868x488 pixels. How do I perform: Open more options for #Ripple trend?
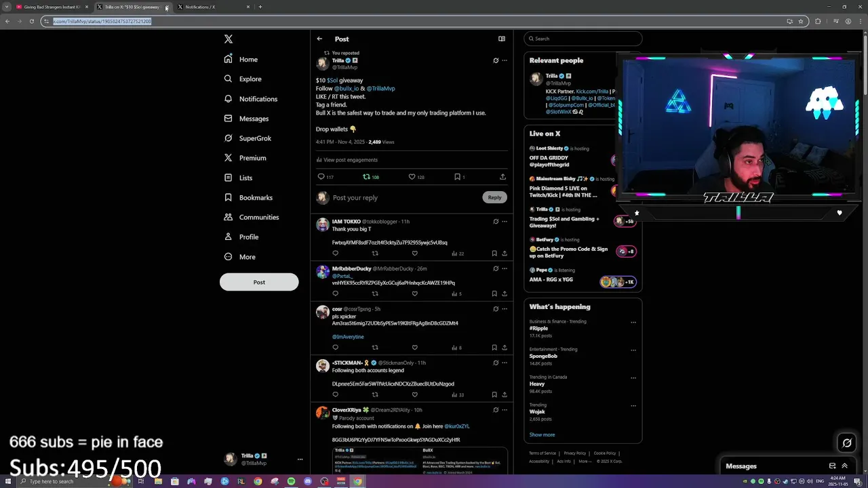click(x=633, y=323)
